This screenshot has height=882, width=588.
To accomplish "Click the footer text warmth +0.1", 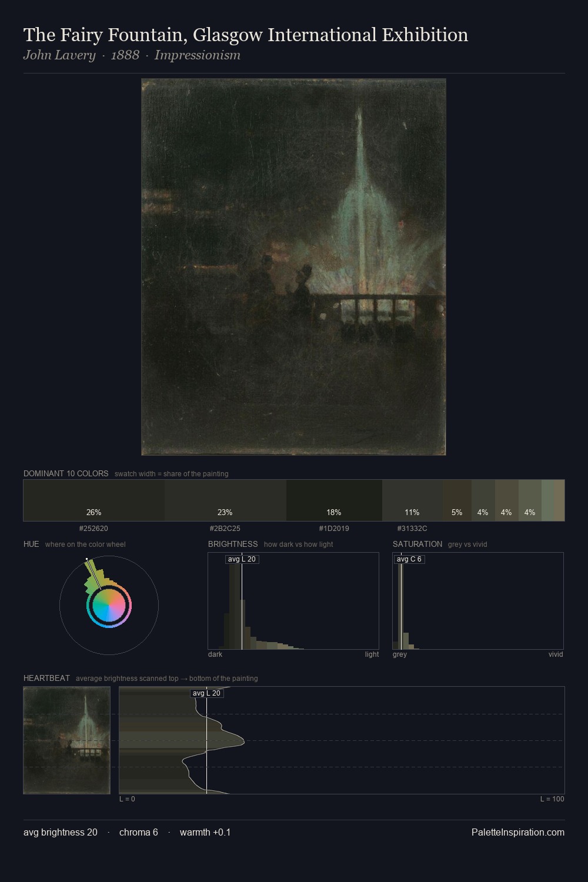I will pyautogui.click(x=205, y=833).
